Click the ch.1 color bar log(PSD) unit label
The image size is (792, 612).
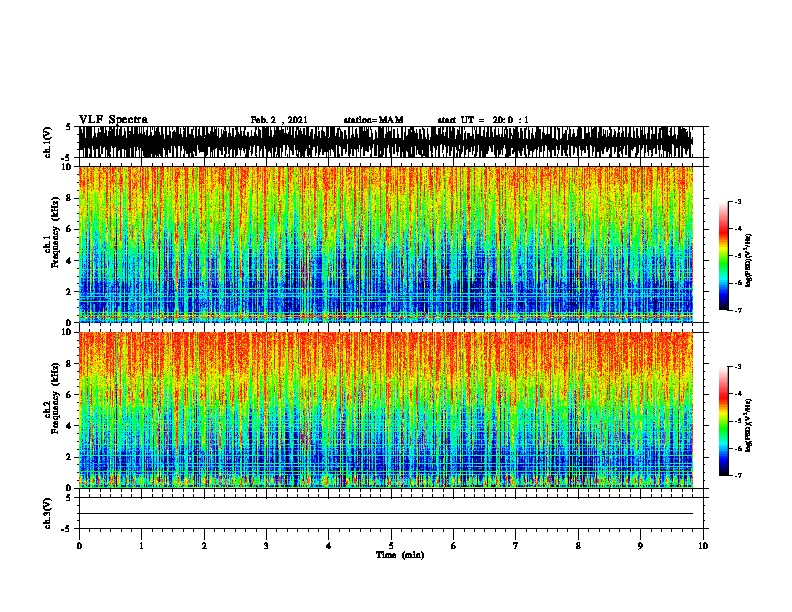[749, 261]
